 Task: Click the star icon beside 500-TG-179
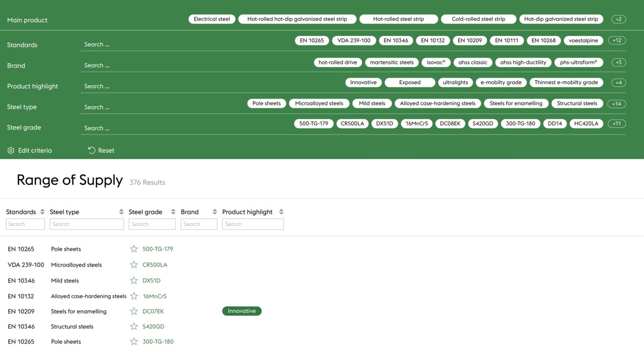pos(134,249)
